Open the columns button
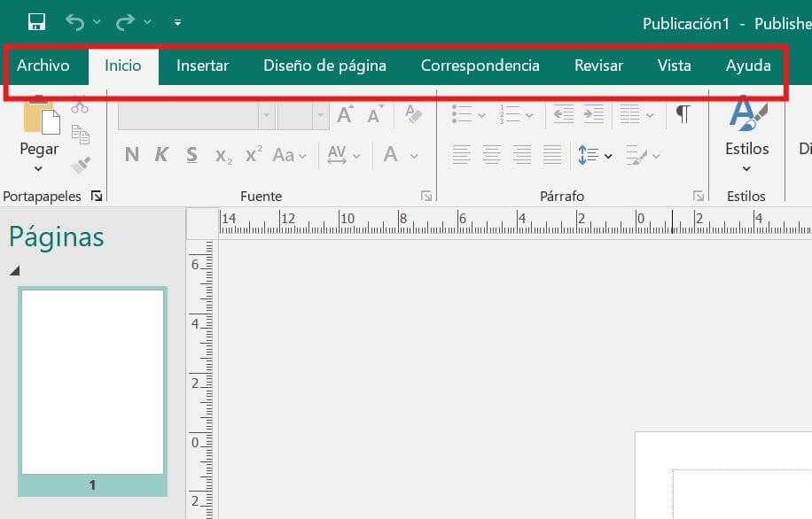Viewport: 812px width, 519px height. click(x=636, y=114)
